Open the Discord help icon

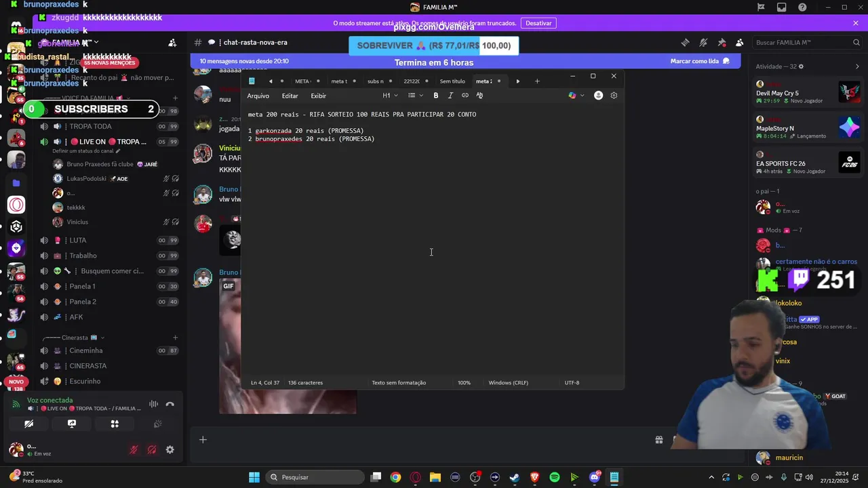[x=803, y=7]
